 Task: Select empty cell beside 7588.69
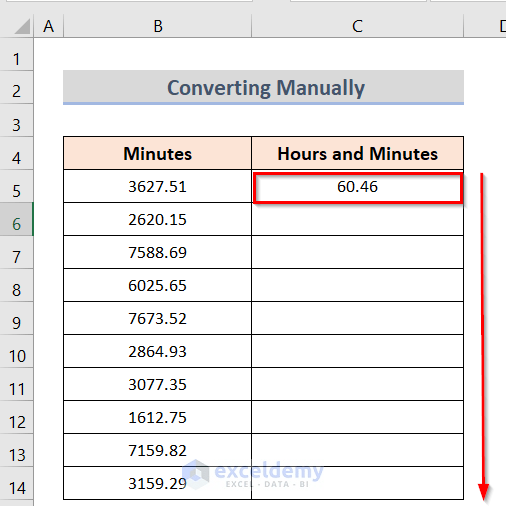(x=357, y=252)
